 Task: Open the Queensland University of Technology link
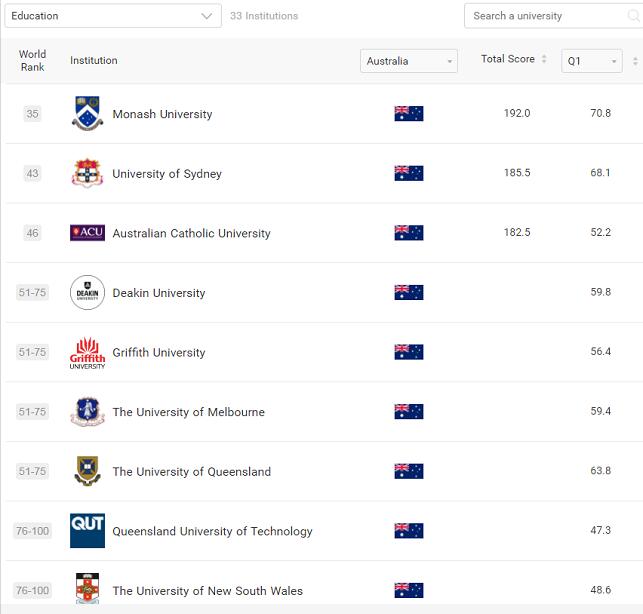click(212, 531)
